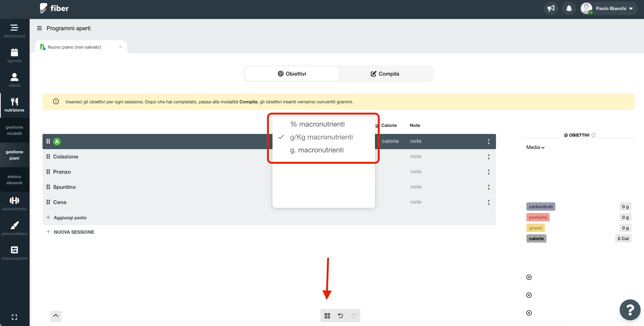Click the Cena meal name
Image resolution: width=644 pixels, height=326 pixels.
[60, 202]
